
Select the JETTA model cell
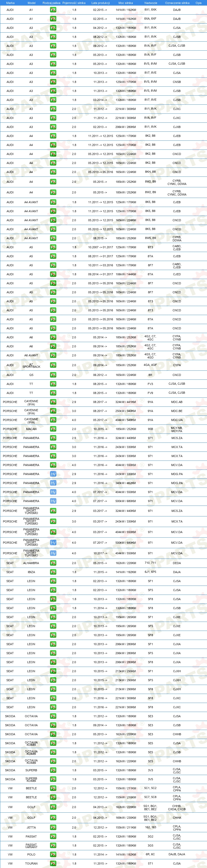tap(31, 827)
